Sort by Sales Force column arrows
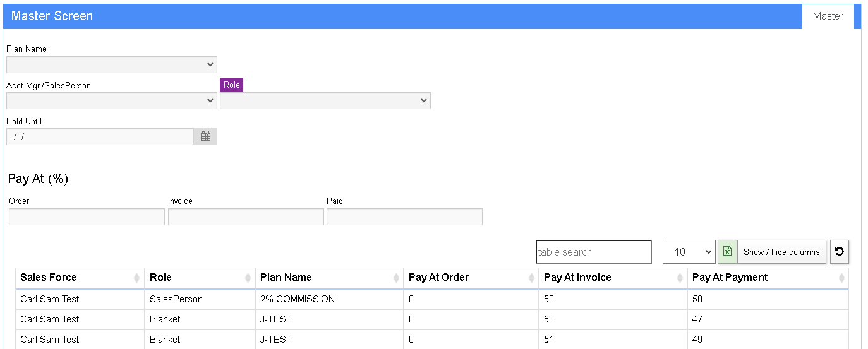 137,278
